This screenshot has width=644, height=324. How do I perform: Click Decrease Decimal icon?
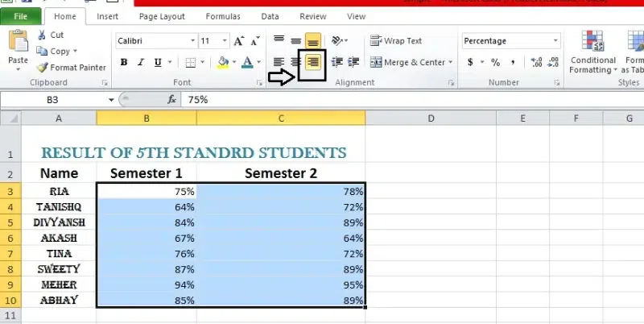[553, 62]
